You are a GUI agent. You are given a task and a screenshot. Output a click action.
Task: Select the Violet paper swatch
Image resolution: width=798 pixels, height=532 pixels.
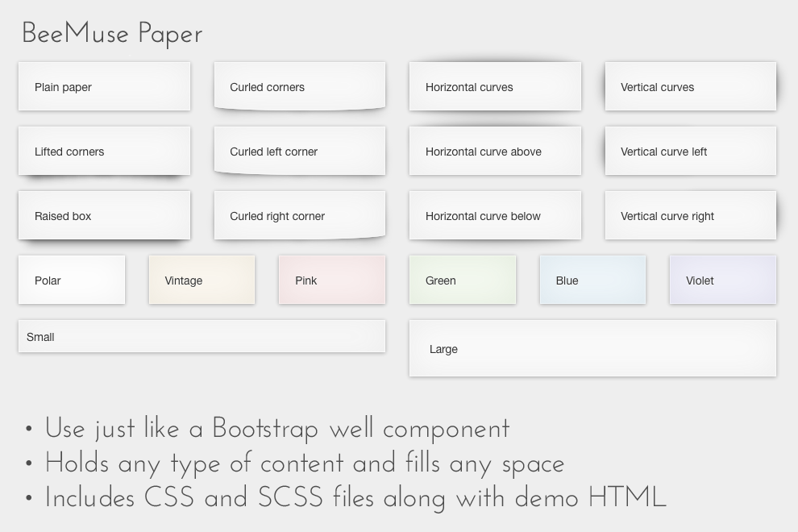tap(722, 281)
